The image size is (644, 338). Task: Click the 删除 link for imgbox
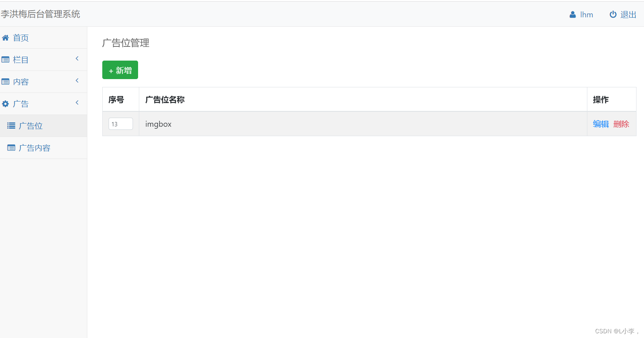(x=621, y=124)
